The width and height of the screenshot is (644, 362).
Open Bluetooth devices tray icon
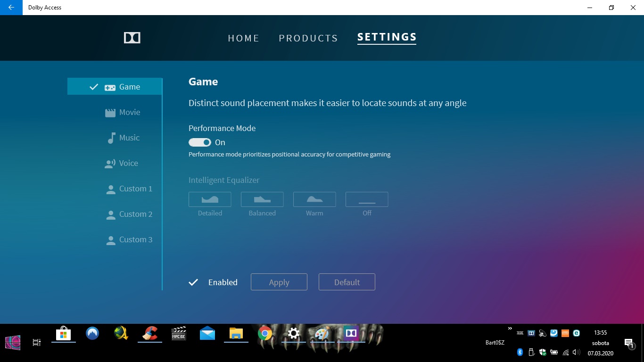click(x=520, y=352)
